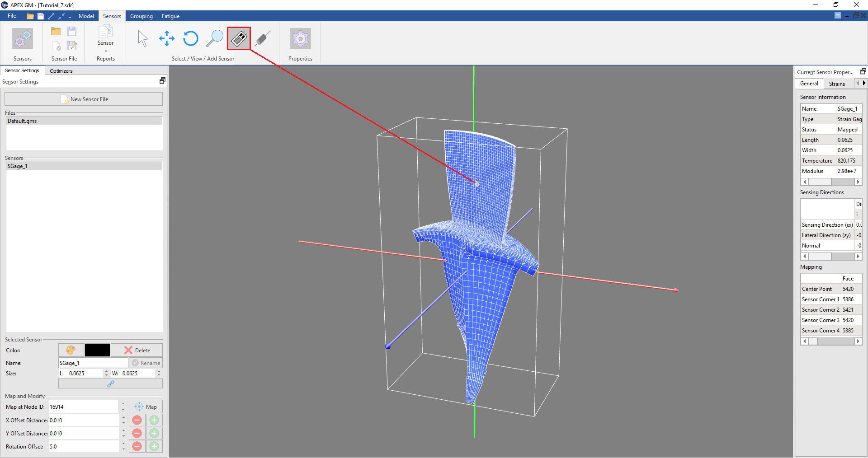Click the Sensing Directions horizontal scrollbar
The image size is (868, 458).
point(831,256)
